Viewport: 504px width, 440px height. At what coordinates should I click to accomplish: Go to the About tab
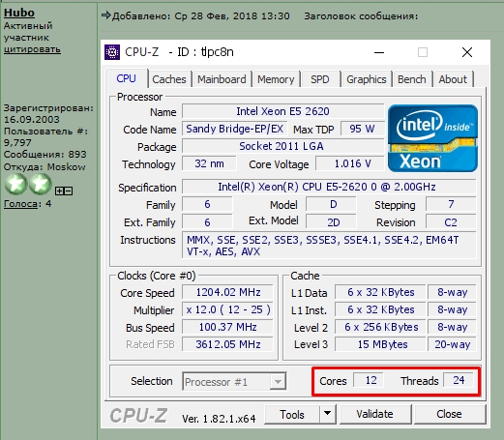point(453,79)
